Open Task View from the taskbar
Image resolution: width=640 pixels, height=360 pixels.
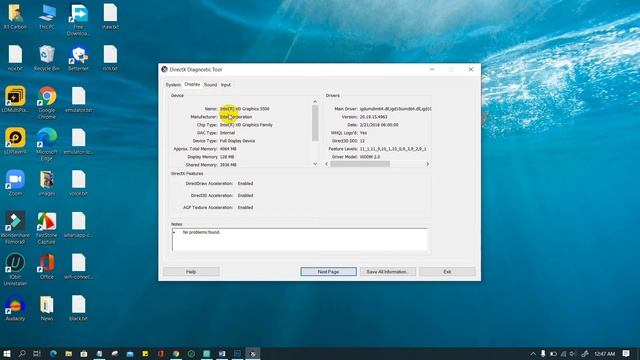[37, 353]
